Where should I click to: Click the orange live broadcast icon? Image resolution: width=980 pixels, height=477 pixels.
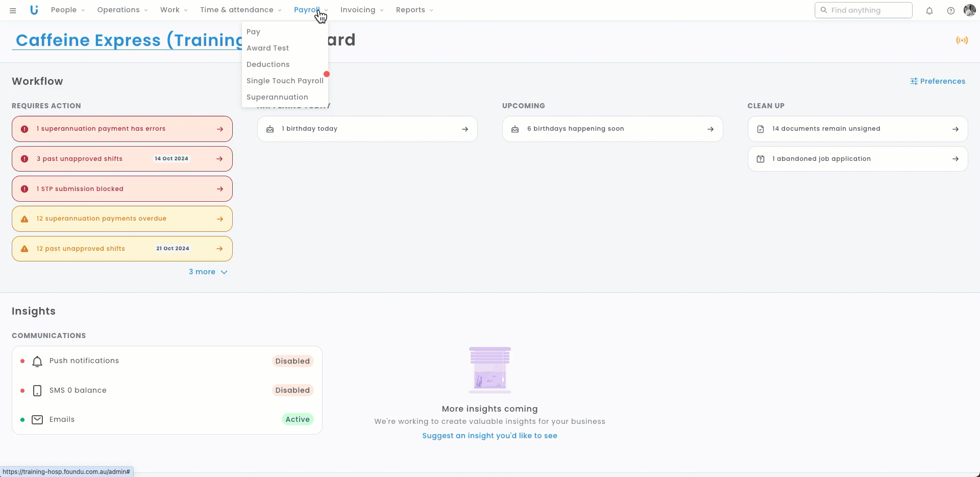click(962, 40)
